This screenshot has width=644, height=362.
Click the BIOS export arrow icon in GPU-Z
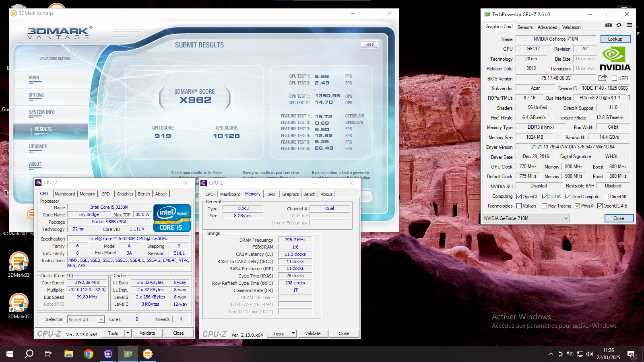[x=603, y=78]
